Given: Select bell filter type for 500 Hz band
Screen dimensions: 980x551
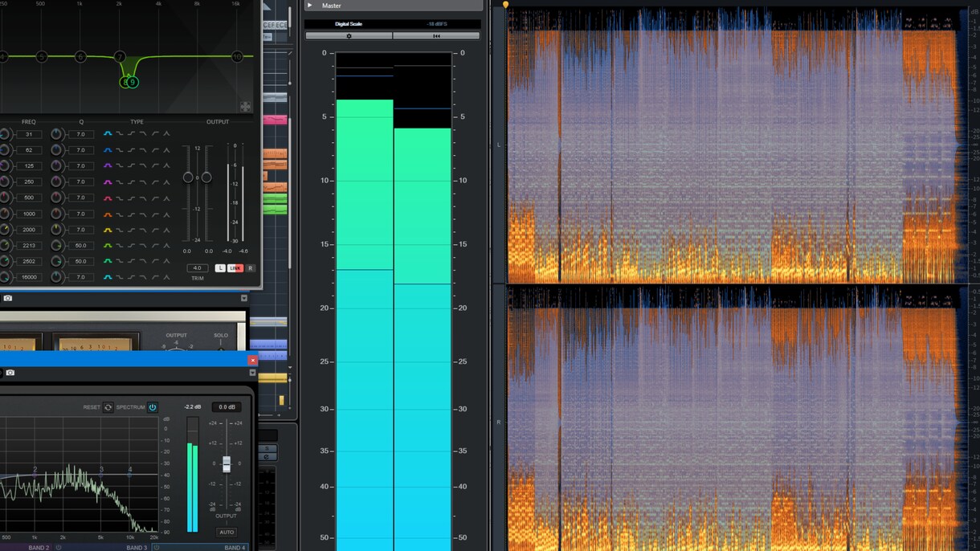Looking at the screenshot, I should click(108, 198).
